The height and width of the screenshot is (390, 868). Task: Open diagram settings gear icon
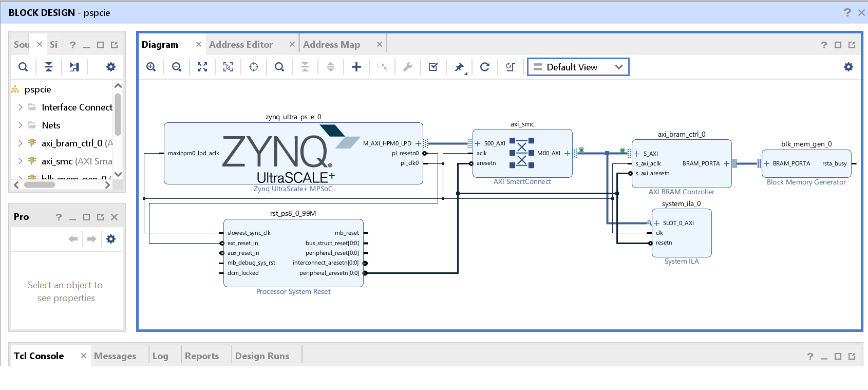tap(848, 67)
